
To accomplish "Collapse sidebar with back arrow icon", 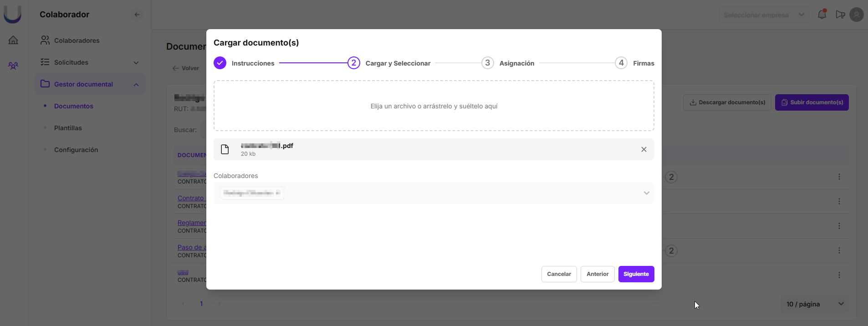I will click(137, 15).
